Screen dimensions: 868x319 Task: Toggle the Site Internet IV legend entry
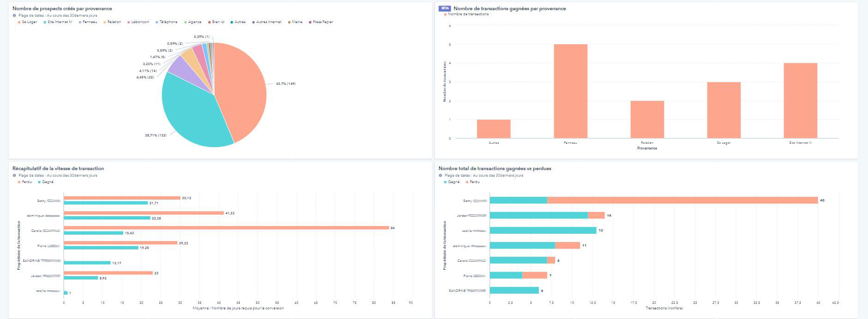tap(58, 22)
